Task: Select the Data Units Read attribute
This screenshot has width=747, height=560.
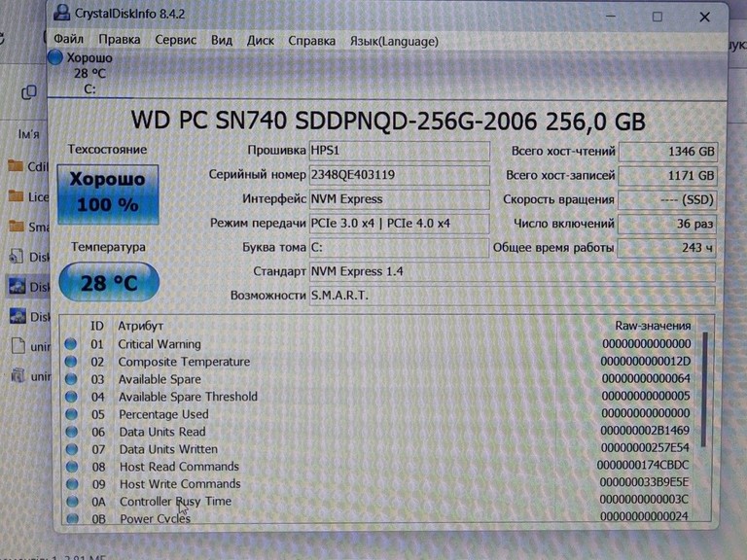Action: click(378, 431)
